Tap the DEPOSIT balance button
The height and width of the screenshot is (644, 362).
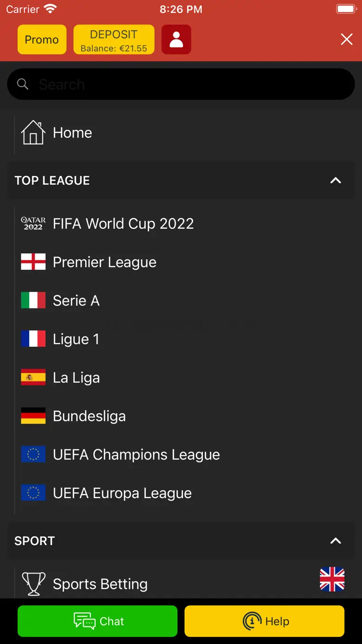(x=114, y=39)
